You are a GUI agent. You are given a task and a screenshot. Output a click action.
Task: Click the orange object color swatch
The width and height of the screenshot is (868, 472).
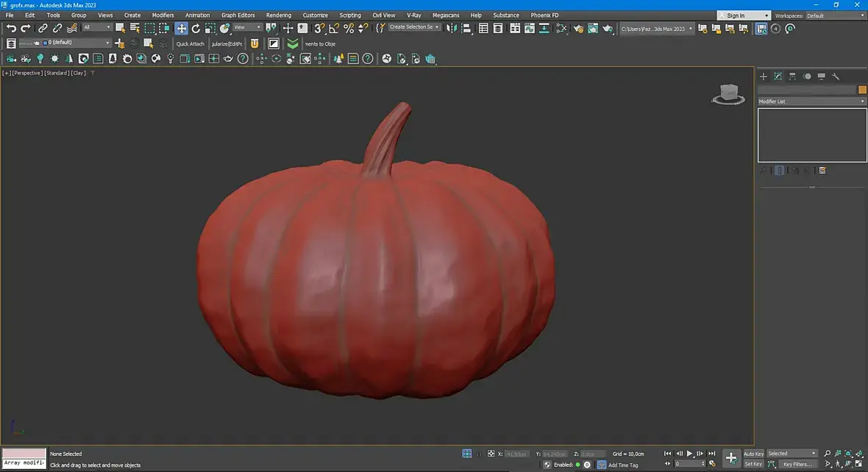[x=862, y=90]
